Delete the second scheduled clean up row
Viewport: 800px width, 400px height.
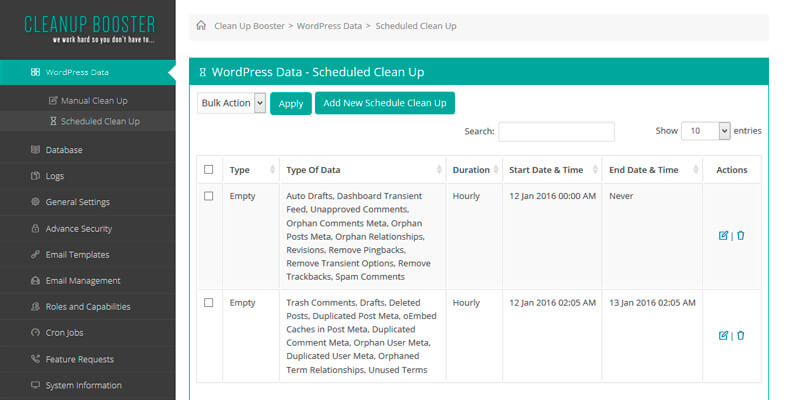click(741, 336)
